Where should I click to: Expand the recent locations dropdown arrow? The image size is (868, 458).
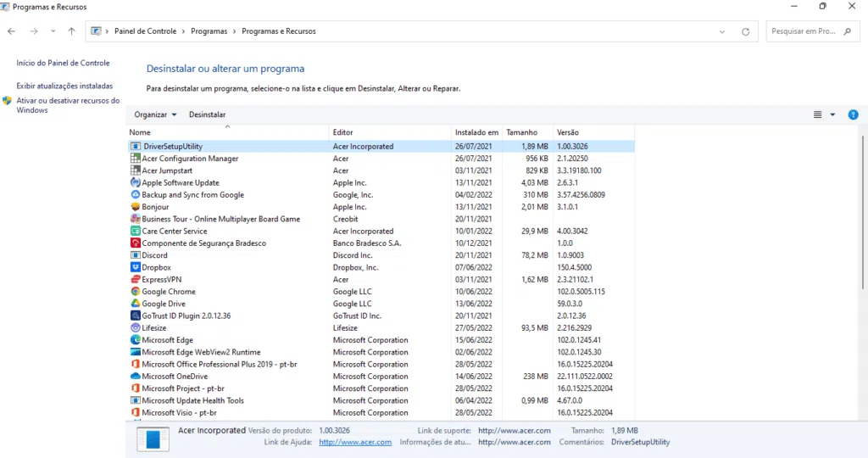click(53, 31)
